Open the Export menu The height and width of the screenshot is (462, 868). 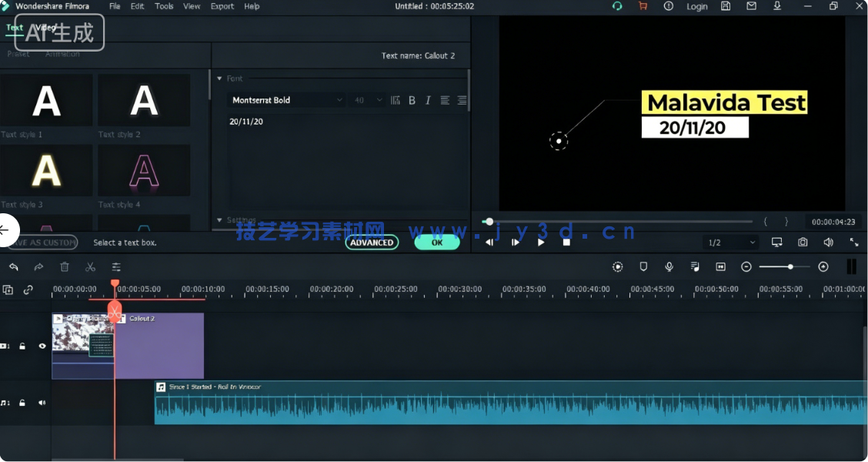222,6
